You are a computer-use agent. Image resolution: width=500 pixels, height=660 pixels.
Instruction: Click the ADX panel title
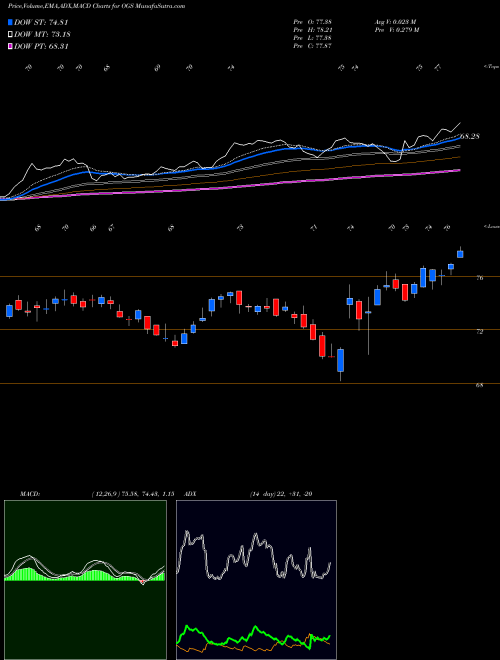coord(191,494)
